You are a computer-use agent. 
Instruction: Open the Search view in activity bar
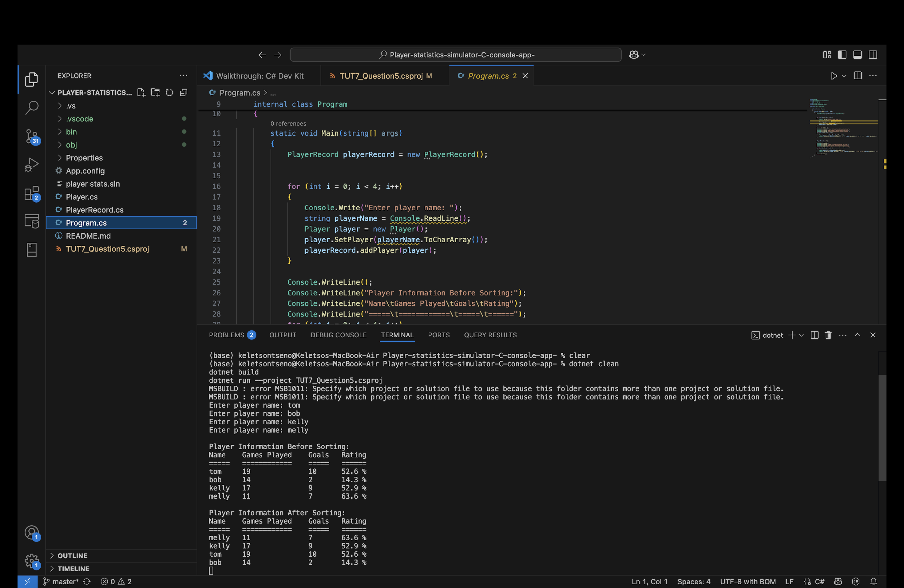[32, 108]
